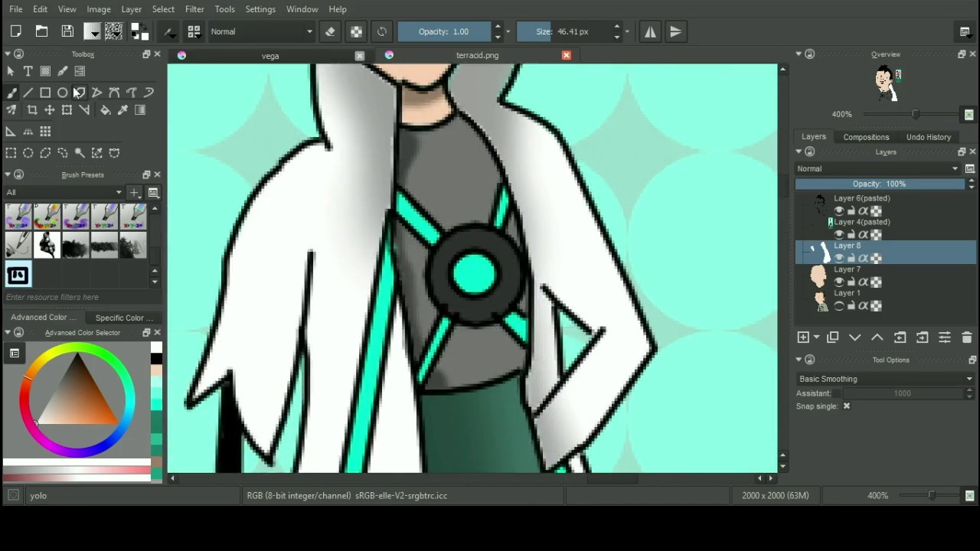Expand the Basic Smoothing dropdown
The height and width of the screenshot is (551, 980).
pyautogui.click(x=884, y=379)
